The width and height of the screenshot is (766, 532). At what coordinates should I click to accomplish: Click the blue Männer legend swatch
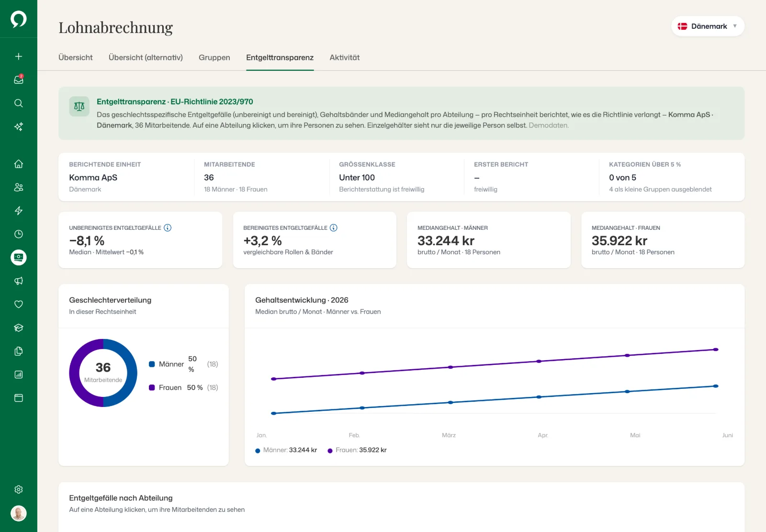pyautogui.click(x=152, y=364)
